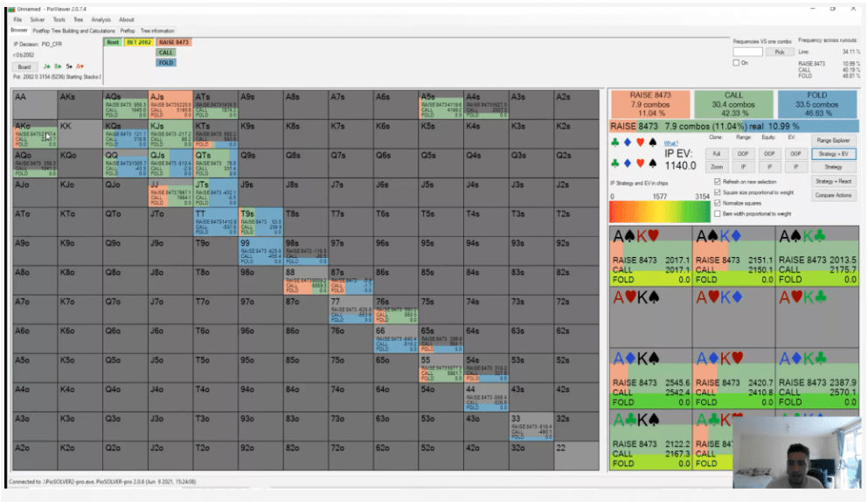The image size is (868, 502).
Task: Click the bottom-row blue diamond suit icon
Action: tap(628, 164)
